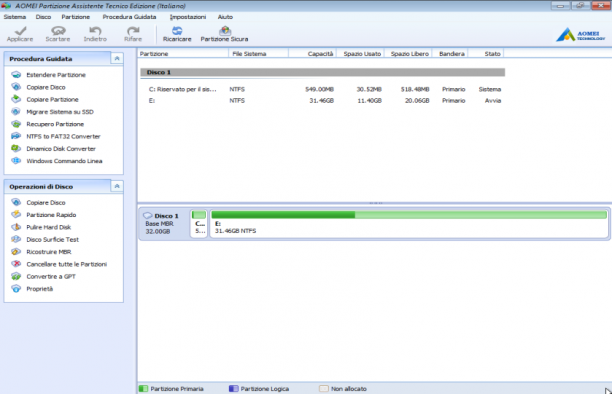Click the Scartare toolbar icon
This screenshot has height=394, width=612.
(x=58, y=31)
